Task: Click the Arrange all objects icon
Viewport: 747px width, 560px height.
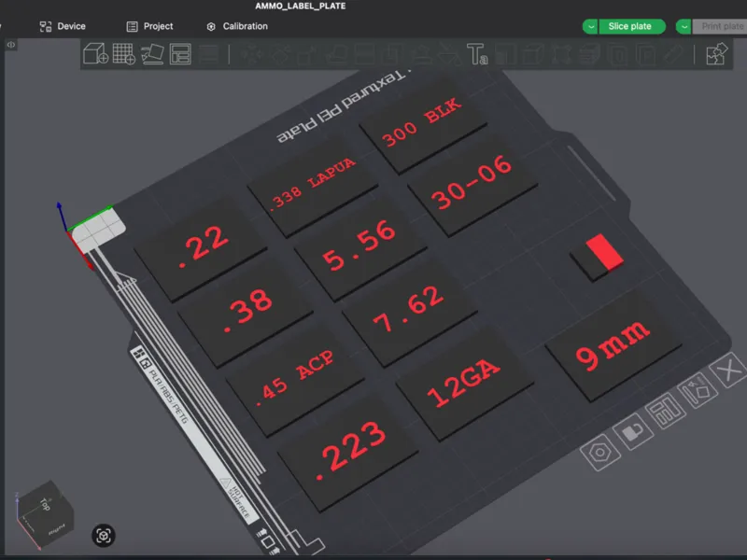Action: point(180,54)
